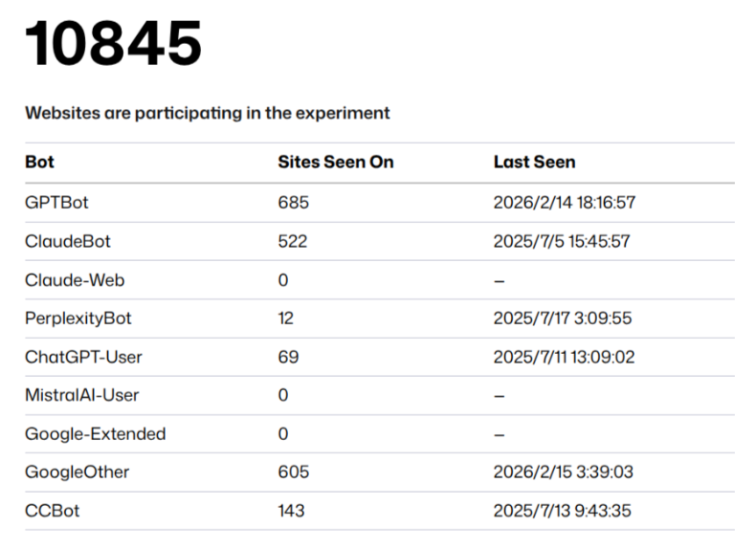Click the MistralAI-User bot name
Viewport: 756px width, 549px height.
(x=81, y=395)
